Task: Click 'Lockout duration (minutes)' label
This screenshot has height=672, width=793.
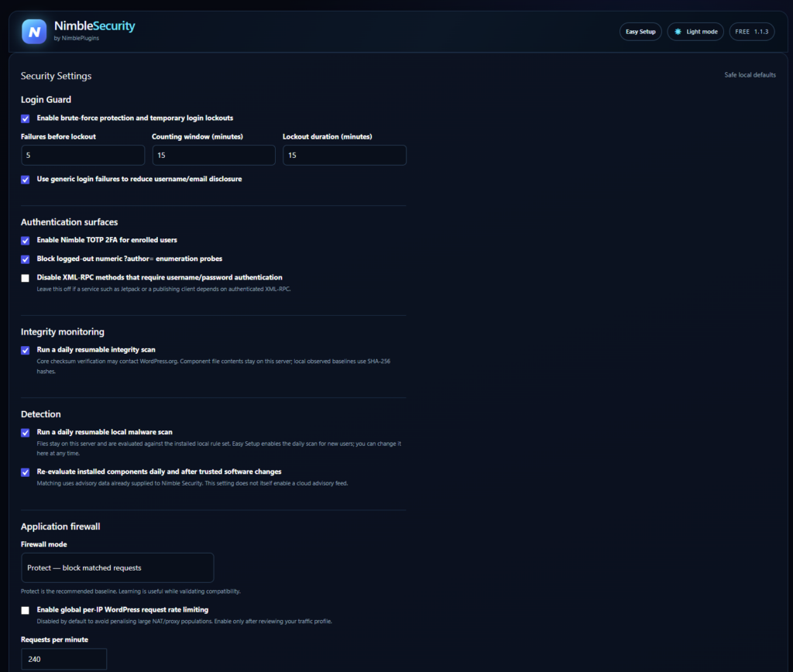Action: point(328,136)
